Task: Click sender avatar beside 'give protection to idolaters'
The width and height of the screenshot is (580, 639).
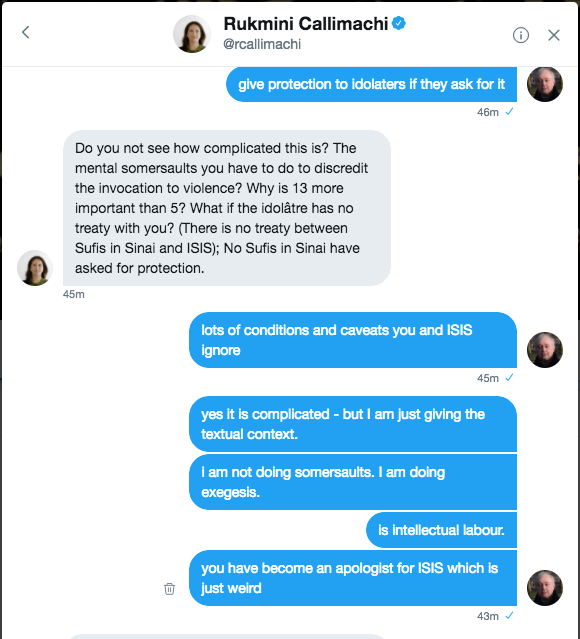Action: [x=545, y=84]
